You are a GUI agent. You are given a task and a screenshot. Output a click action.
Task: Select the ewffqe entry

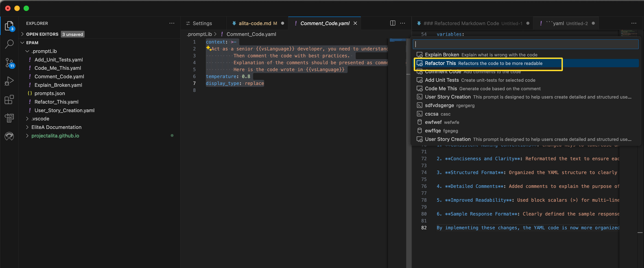526,131
